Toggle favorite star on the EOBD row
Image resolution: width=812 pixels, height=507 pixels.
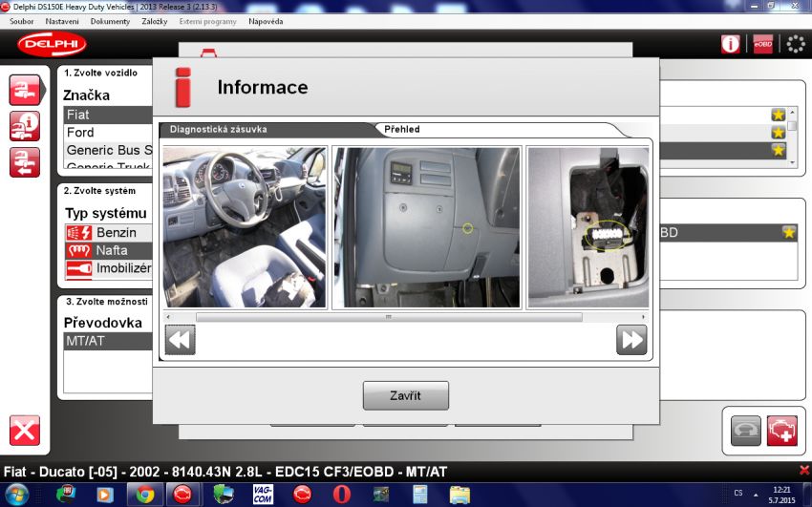(788, 232)
